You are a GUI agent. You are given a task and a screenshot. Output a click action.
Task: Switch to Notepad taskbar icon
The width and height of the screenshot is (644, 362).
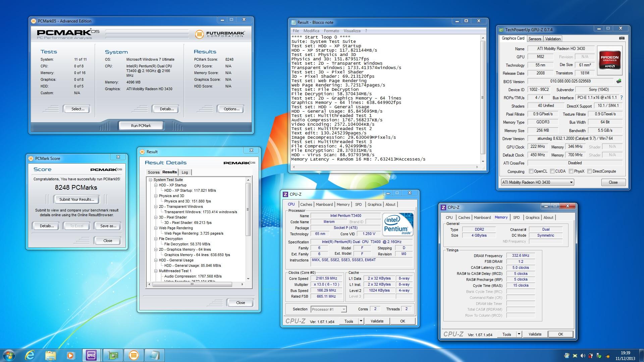pyautogui.click(x=154, y=355)
